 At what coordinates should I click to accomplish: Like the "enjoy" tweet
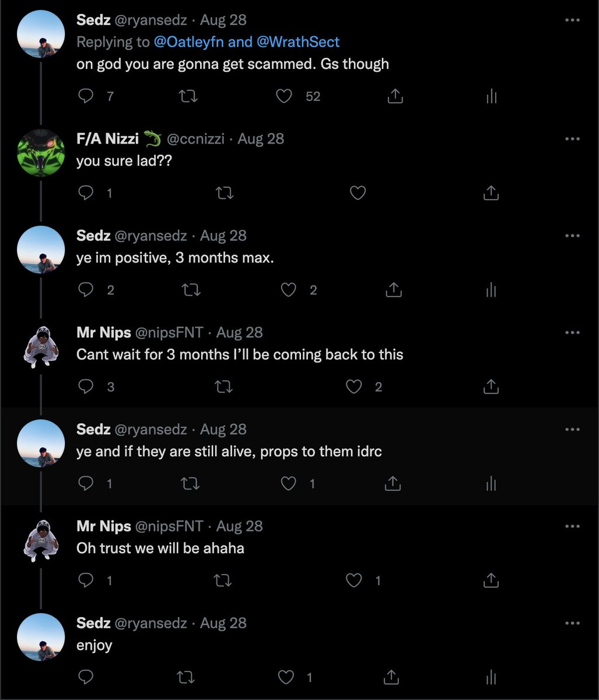286,677
